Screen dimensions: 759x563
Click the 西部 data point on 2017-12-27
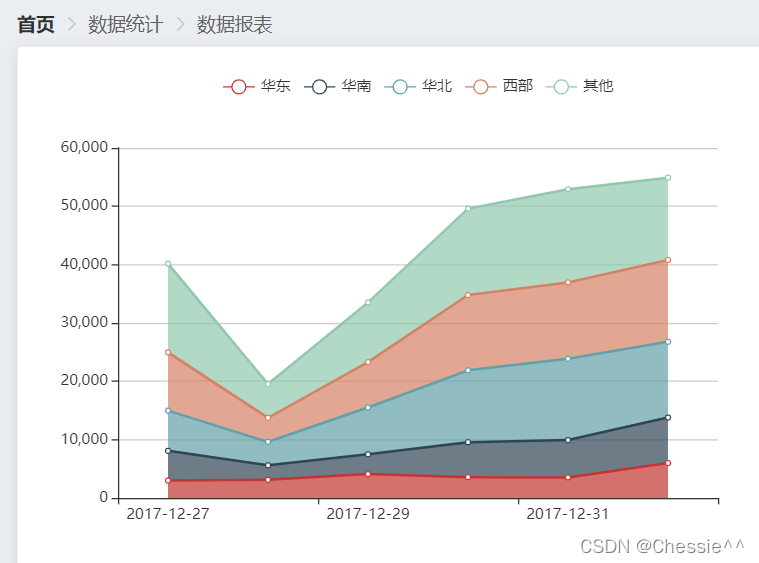click(x=168, y=352)
